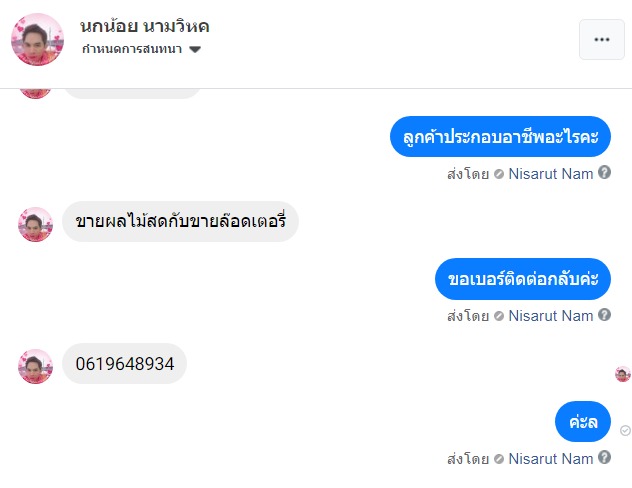Click the second Nisarut Nam sender link
The width and height of the screenshot is (632, 488).
tap(550, 315)
